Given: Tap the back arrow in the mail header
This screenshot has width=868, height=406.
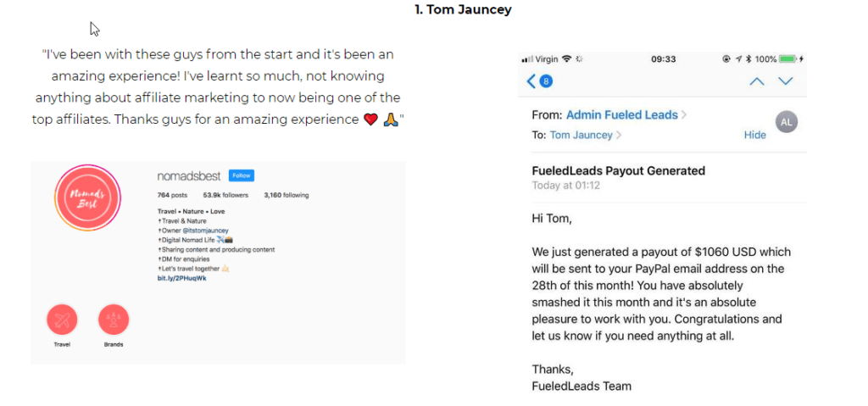Looking at the screenshot, I should coord(531,81).
